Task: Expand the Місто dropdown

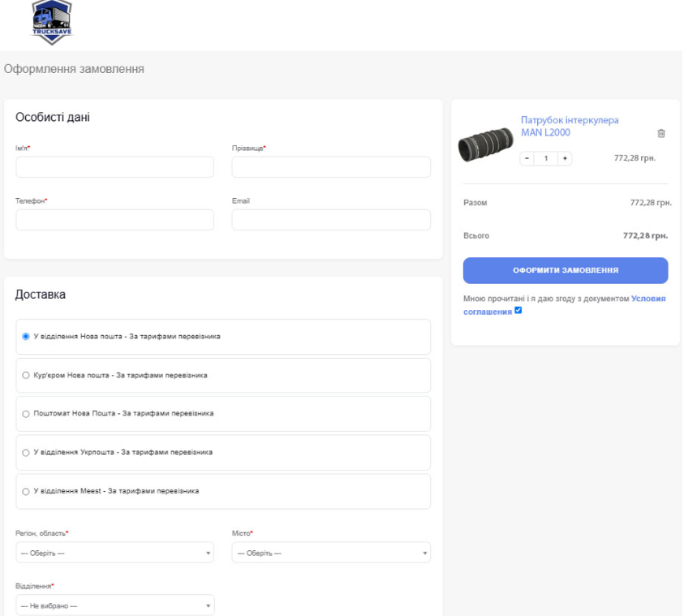Action: click(x=330, y=553)
